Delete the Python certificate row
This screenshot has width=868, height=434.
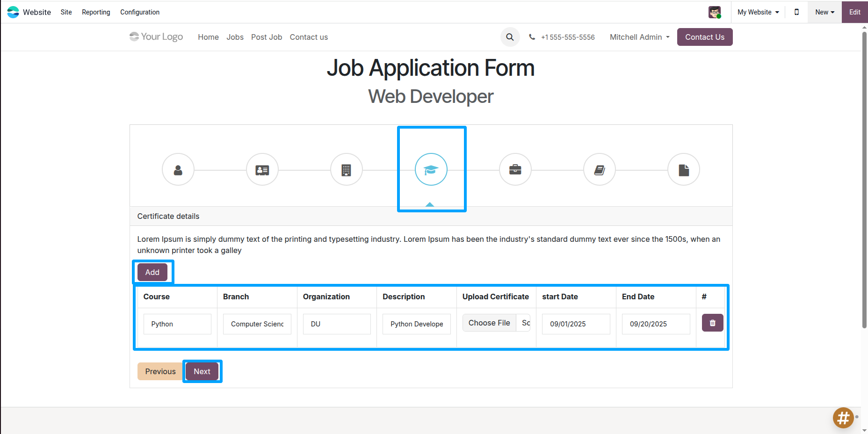[712, 323]
